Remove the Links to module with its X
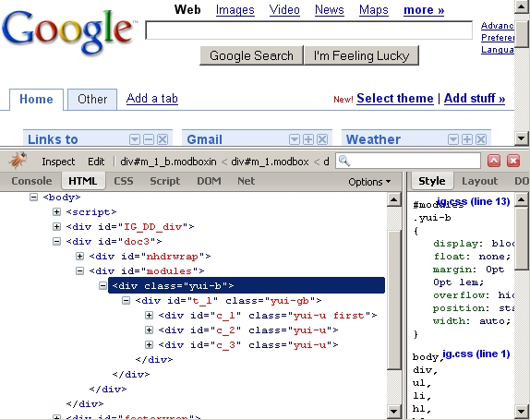Image resolution: width=530 pixels, height=420 pixels. (163, 139)
